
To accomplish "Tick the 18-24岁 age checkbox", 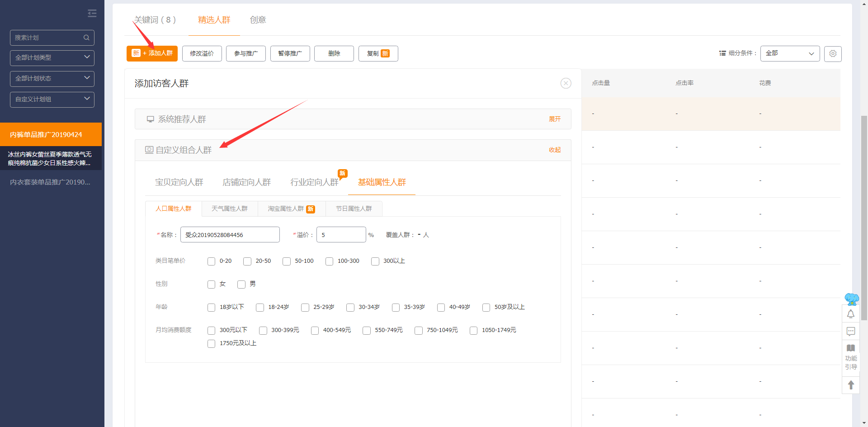I will click(260, 308).
